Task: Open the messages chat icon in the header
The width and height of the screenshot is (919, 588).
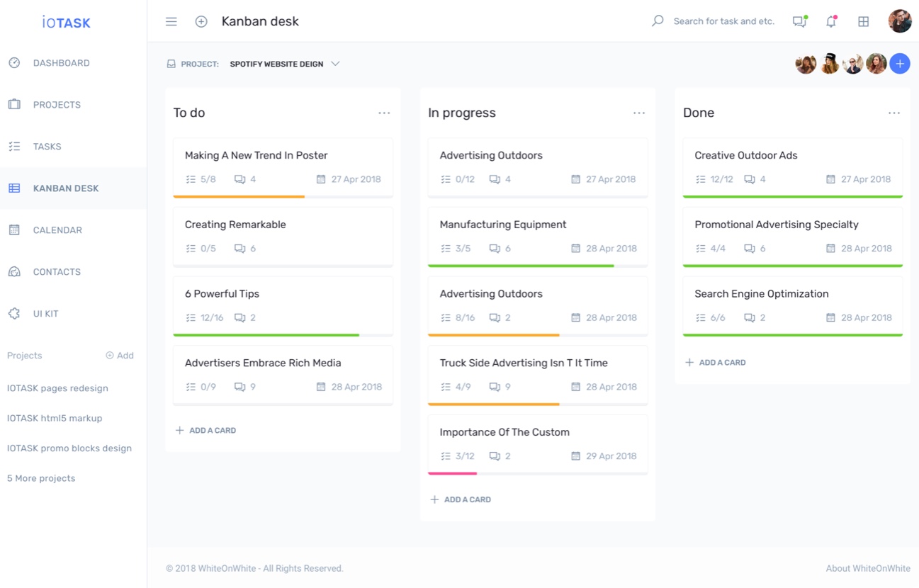Action: point(799,21)
